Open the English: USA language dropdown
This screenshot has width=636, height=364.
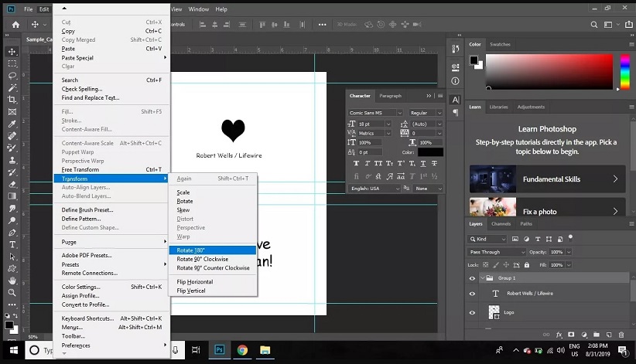(374, 189)
